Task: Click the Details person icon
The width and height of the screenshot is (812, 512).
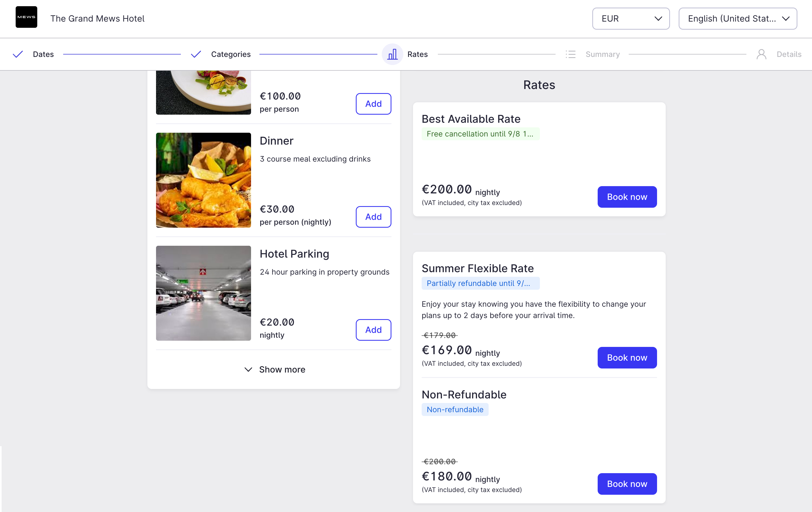Action: click(762, 54)
